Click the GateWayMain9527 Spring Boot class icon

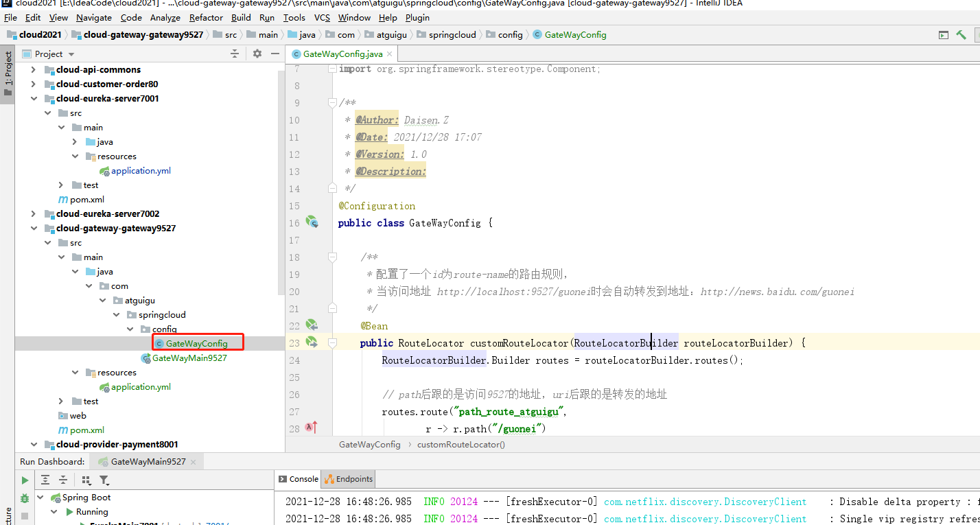(145, 358)
